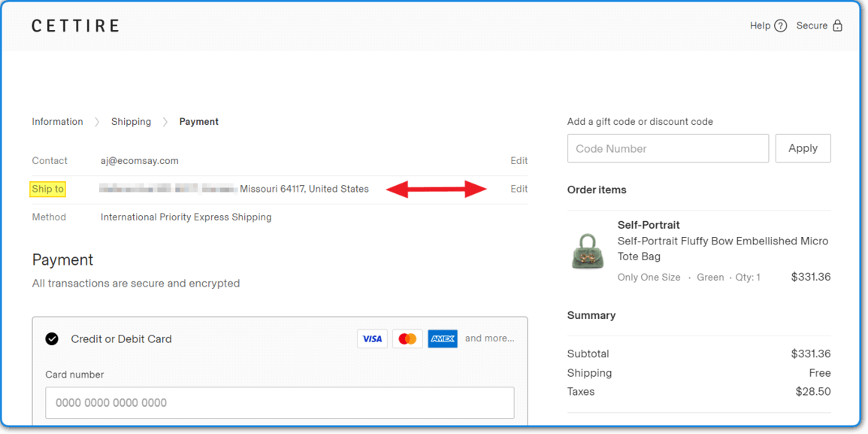This screenshot has height=434, width=868.
Task: Click the 'and more...' text
Action: 489,338
